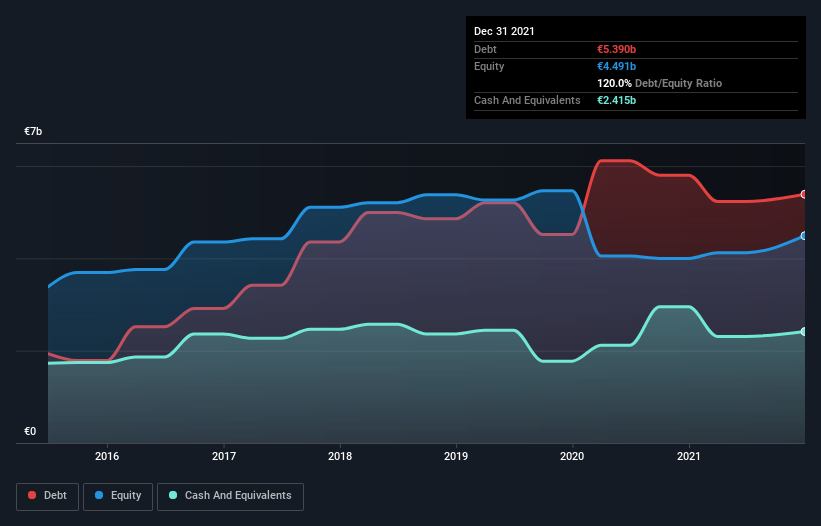
Task: Click the €0 y-axis label
Action: click(30, 431)
